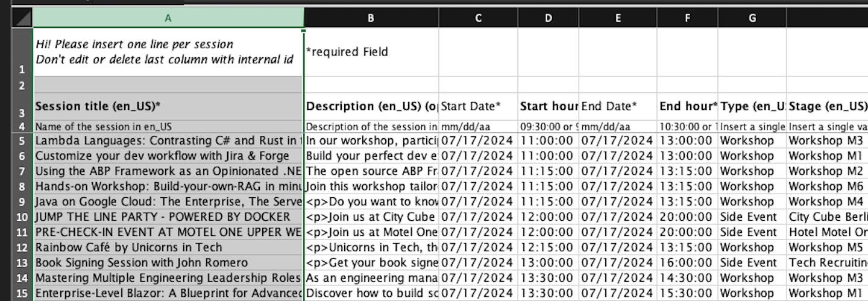Click the End hour cell showing 16:00:00
This screenshot has width=868, height=301.
(687, 263)
